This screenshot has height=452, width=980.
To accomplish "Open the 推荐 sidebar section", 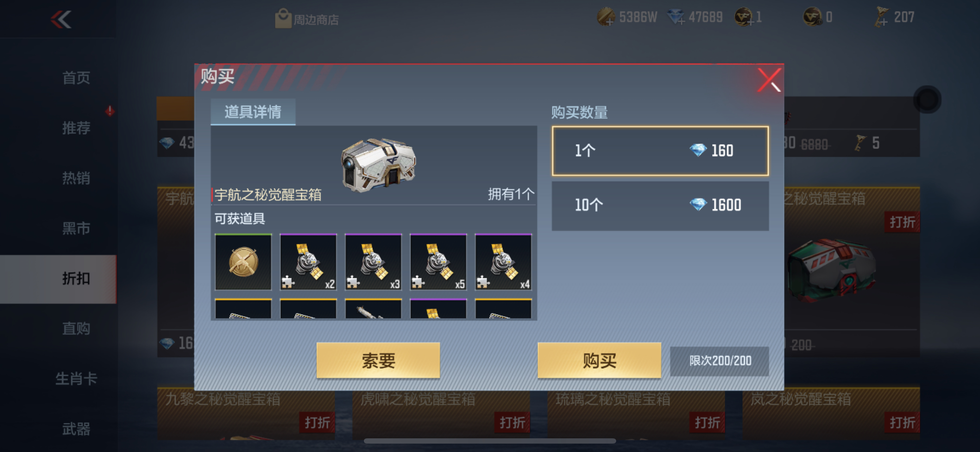I will pyautogui.click(x=76, y=128).
